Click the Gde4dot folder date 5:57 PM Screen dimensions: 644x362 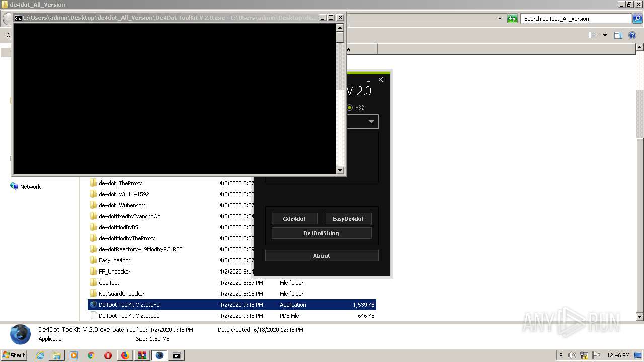coord(241,283)
